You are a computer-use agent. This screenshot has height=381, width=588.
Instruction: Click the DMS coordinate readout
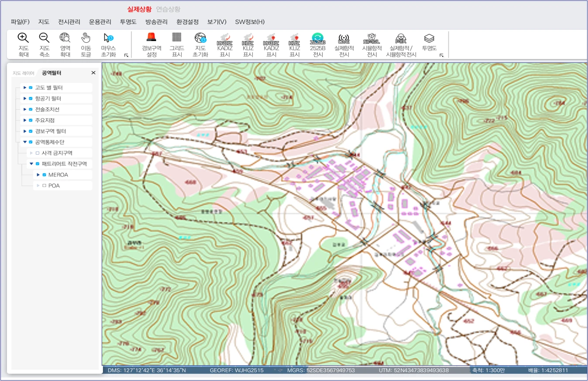[147, 370]
